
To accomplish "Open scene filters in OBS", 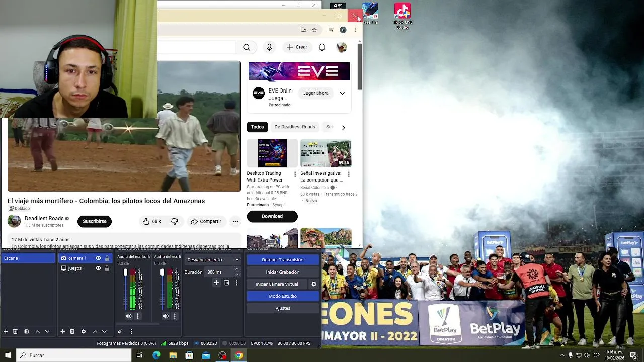I will 26,331.
